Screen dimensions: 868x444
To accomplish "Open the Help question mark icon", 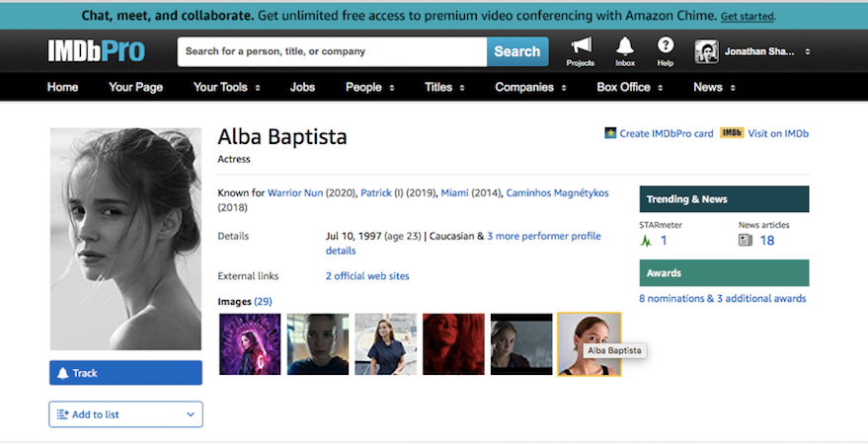I will pyautogui.click(x=666, y=45).
